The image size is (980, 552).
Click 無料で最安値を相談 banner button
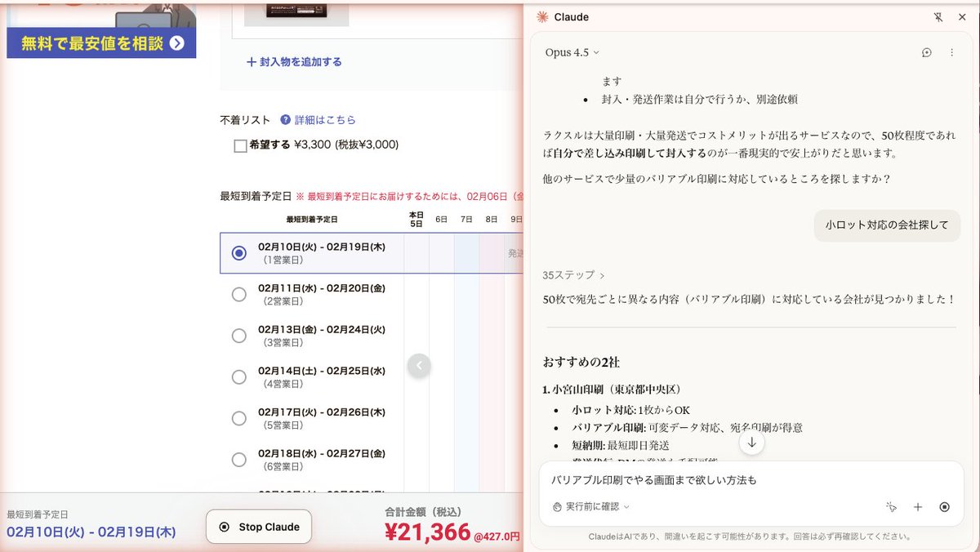click(x=101, y=43)
